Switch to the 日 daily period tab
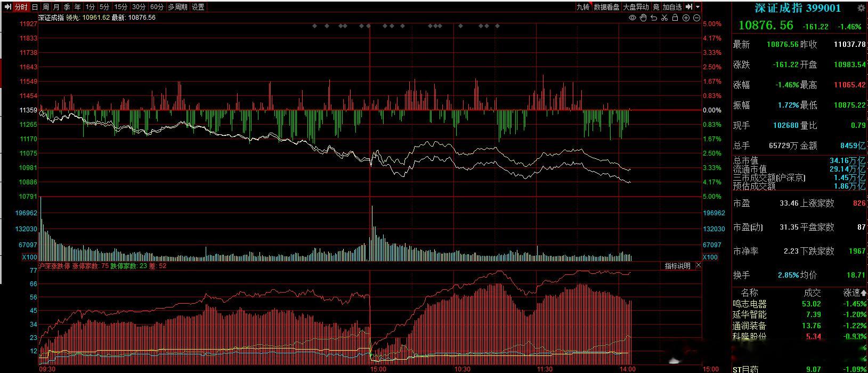Viewport: 868px width, 373px height. [x=35, y=7]
